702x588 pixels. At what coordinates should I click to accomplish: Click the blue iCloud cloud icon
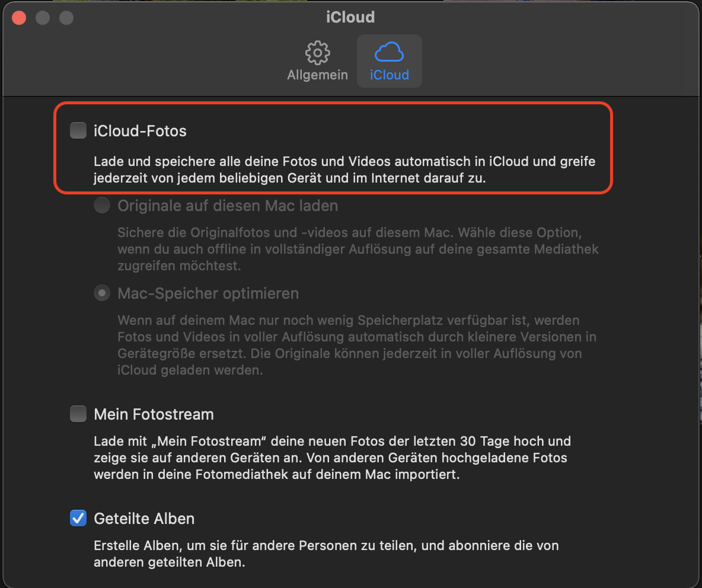tap(389, 53)
